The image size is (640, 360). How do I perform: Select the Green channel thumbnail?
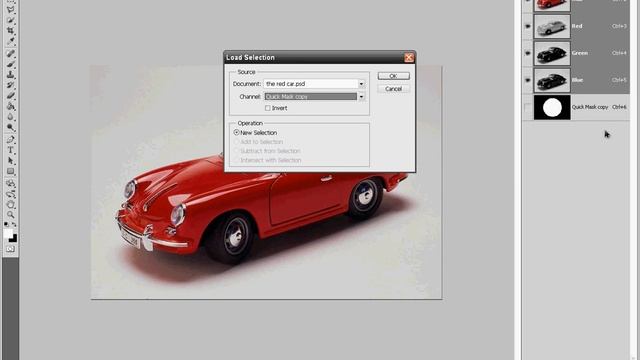(552, 53)
